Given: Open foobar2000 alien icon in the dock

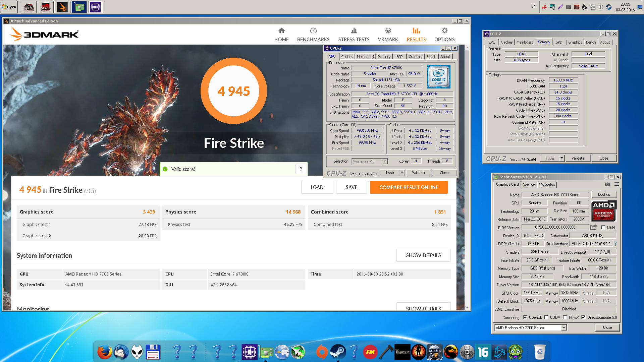Looking at the screenshot, I should (137, 352).
